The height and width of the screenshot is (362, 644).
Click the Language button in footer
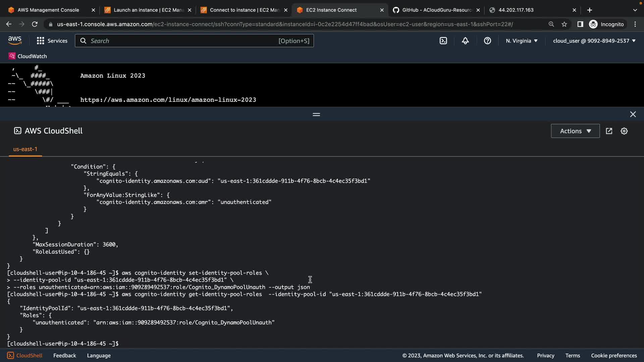click(99, 356)
